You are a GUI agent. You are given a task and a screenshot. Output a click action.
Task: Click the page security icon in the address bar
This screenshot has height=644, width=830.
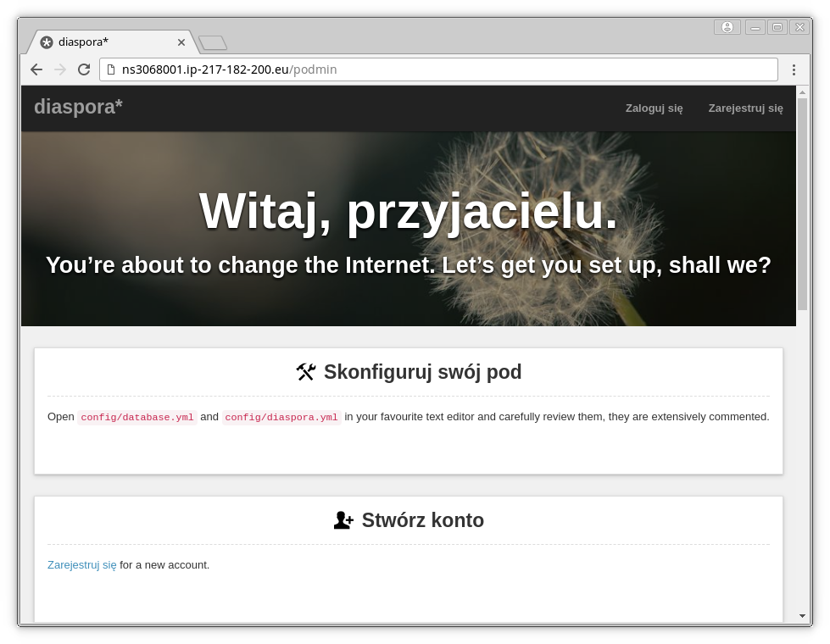111,69
